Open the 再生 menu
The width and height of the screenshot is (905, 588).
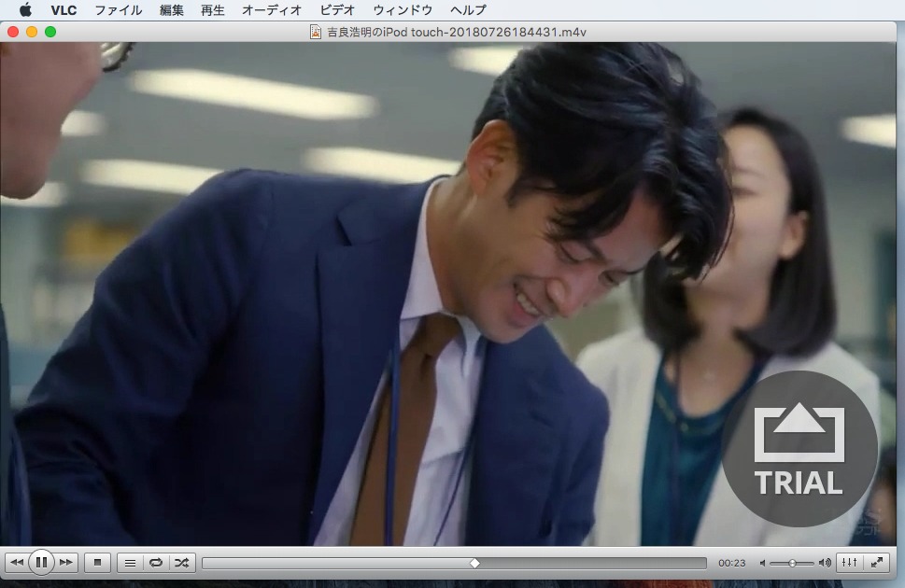point(212,10)
